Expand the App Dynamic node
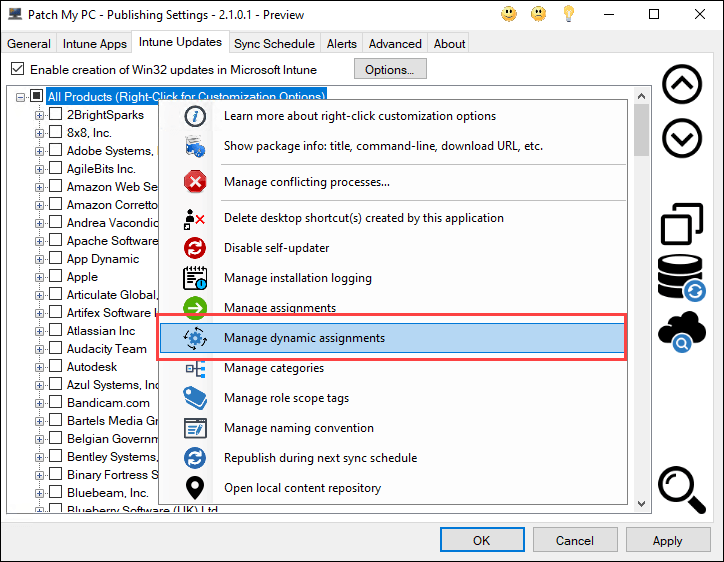Image resolution: width=724 pixels, height=562 pixels. 39,260
